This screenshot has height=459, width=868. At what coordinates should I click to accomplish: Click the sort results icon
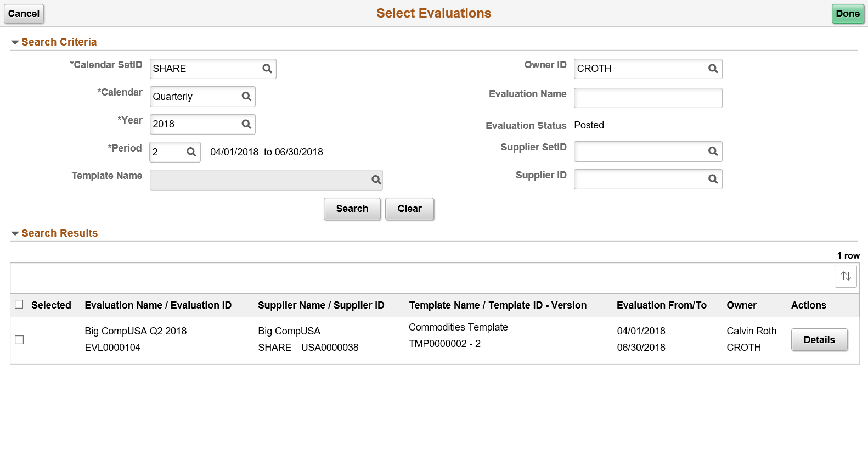point(846,276)
